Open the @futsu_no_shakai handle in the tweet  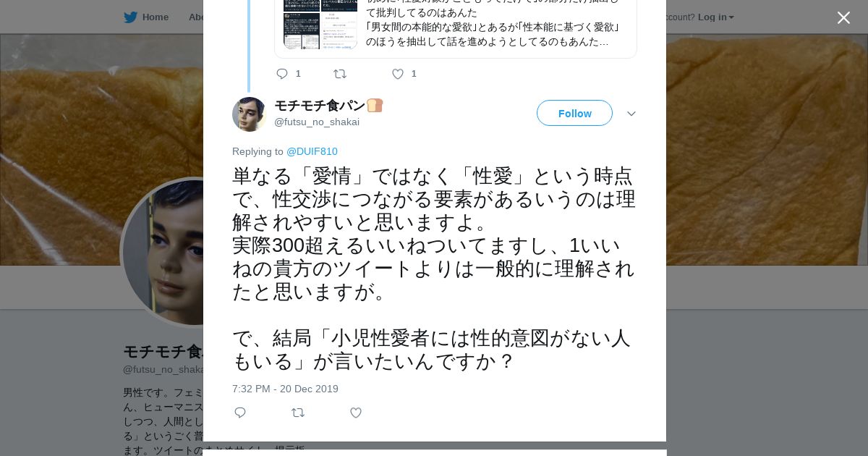point(317,122)
